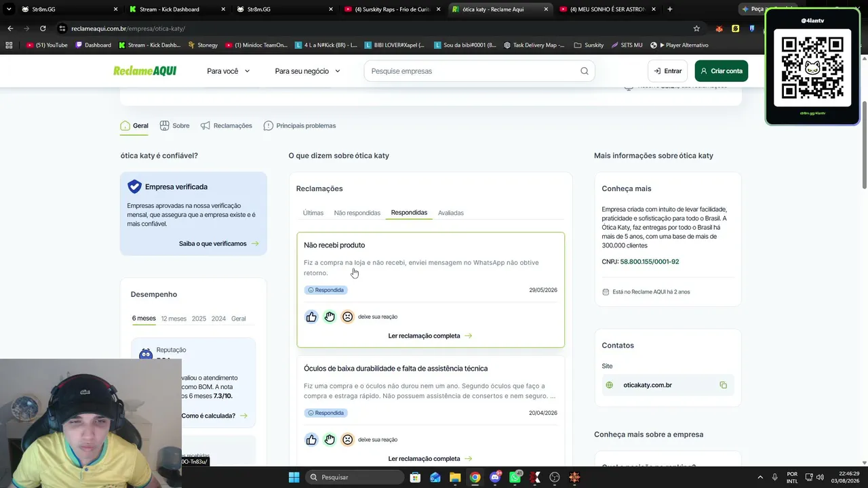The height and width of the screenshot is (488, 868).
Task: Reload the page in the browser
Action: point(43,28)
